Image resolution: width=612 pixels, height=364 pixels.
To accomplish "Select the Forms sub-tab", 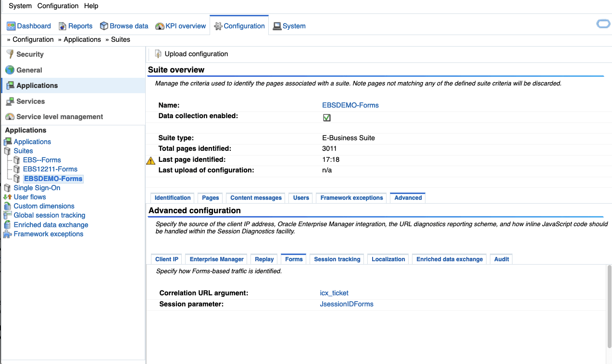I will (x=294, y=259).
